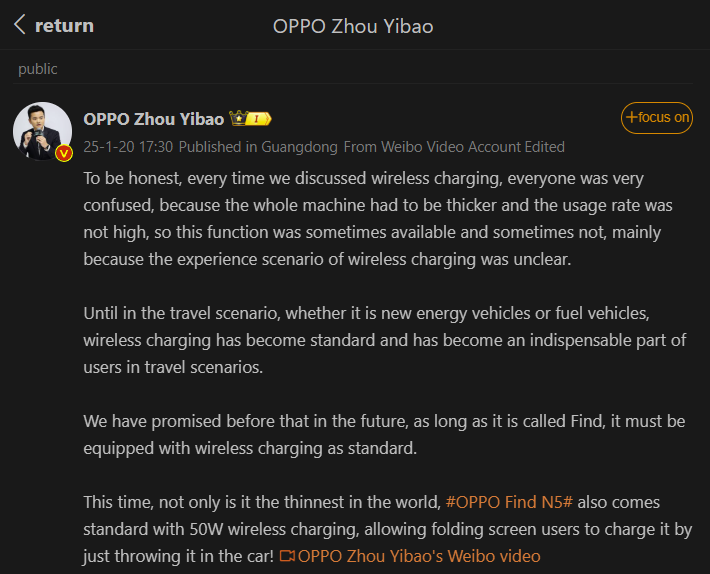
Task: Open the bold OPPO Zhou Yibao username
Action: click(154, 118)
